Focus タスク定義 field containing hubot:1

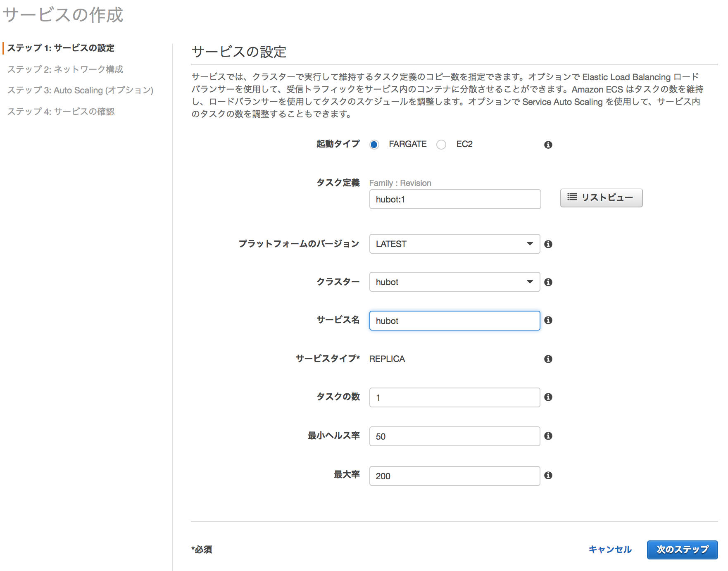455,199
